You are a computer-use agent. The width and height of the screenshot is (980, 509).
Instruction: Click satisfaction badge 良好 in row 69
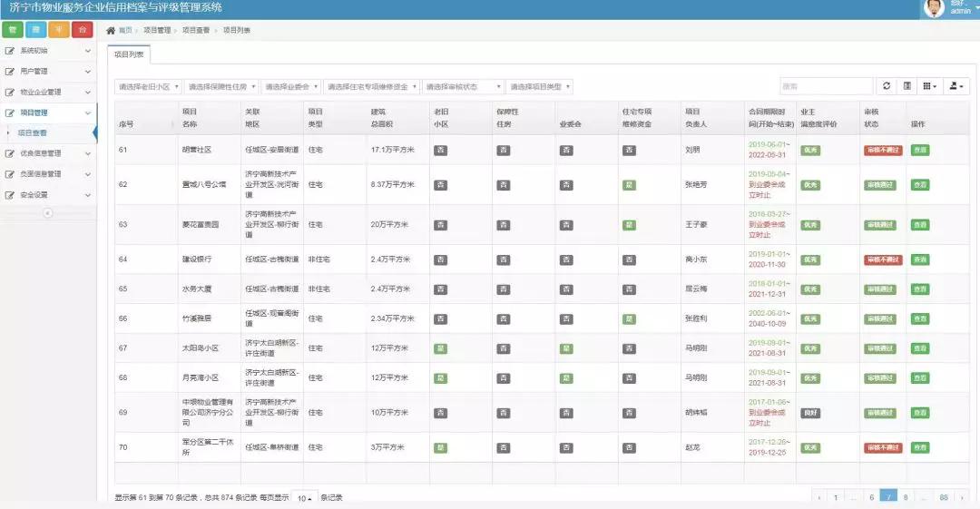810,413
